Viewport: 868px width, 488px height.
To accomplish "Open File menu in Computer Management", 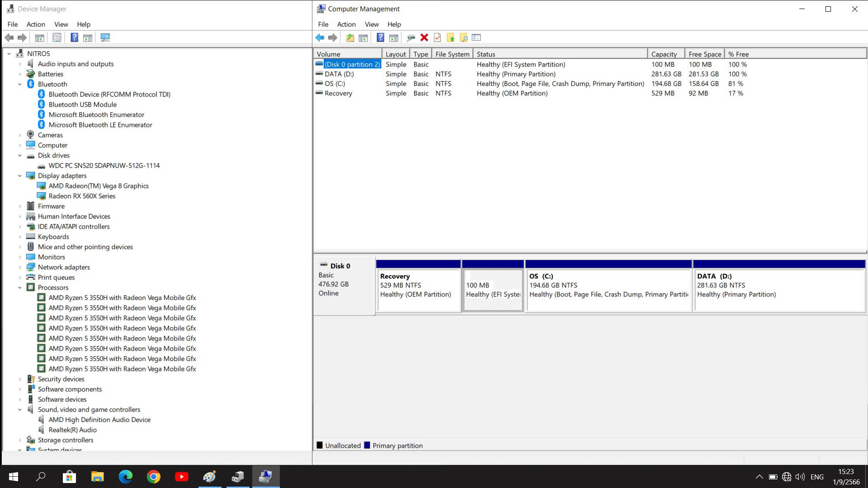I will pyautogui.click(x=323, y=24).
